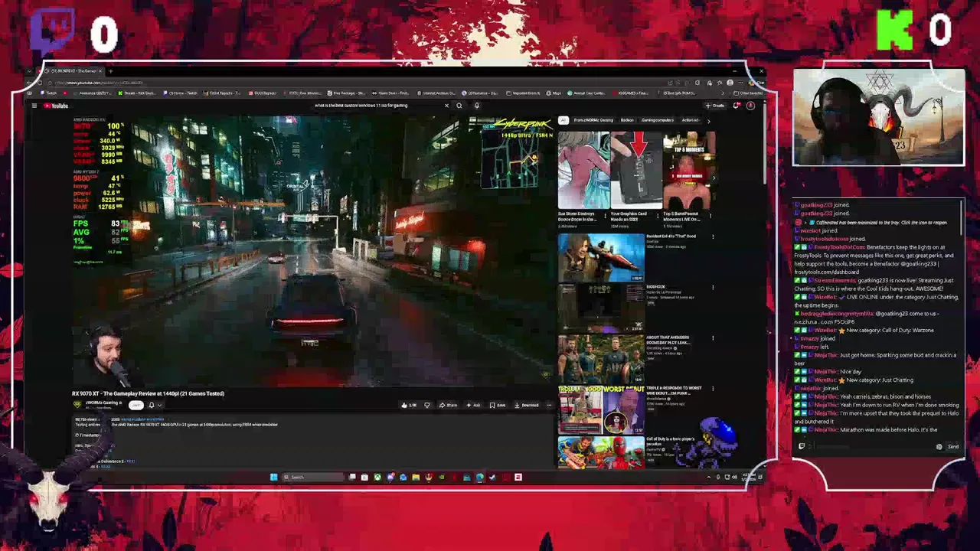This screenshot has height=551, width=980.
Task: Click the Send button in stream chat
Action: pos(953,446)
